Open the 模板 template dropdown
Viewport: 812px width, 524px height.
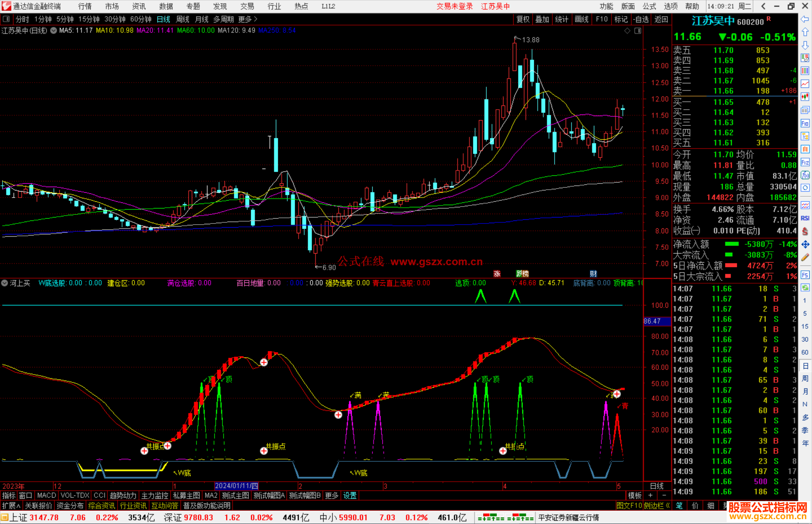635,495
